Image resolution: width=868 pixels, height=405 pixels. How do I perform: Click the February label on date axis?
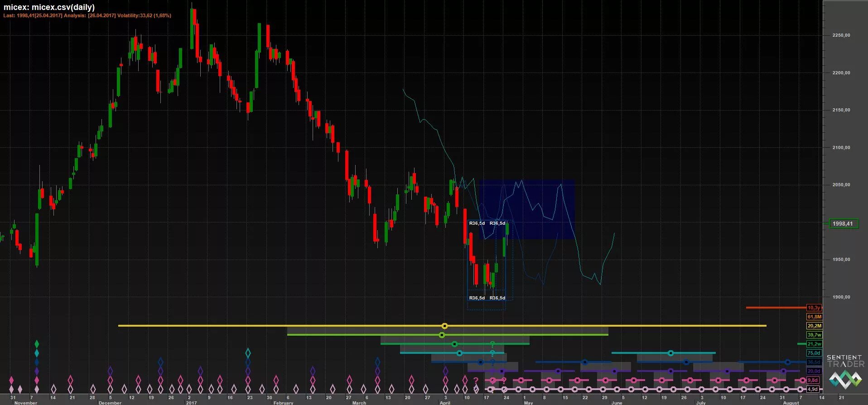pyautogui.click(x=284, y=403)
